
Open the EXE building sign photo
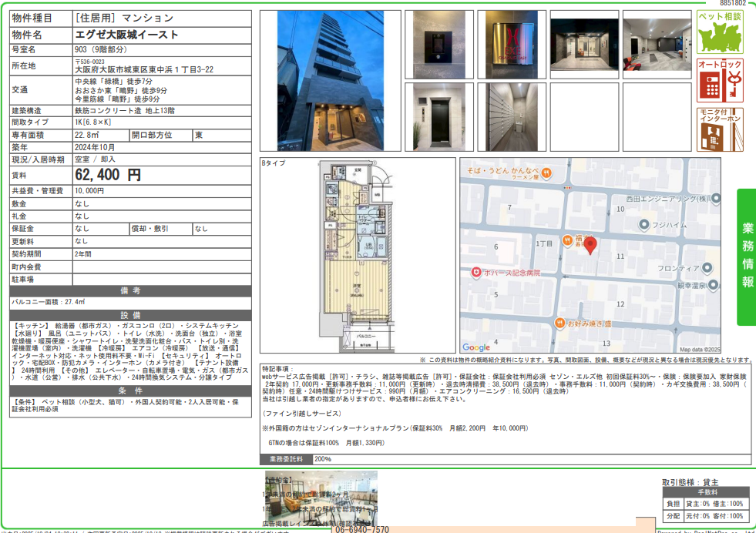[x=511, y=44]
